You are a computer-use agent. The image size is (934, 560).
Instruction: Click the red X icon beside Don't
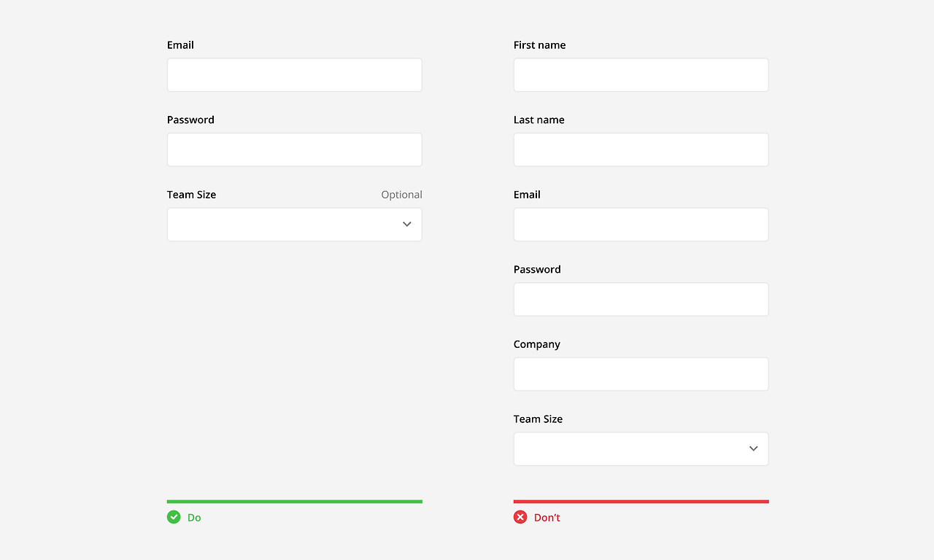tap(520, 517)
